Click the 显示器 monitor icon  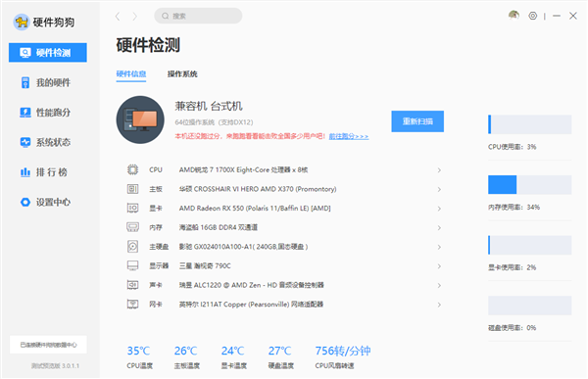(x=132, y=265)
